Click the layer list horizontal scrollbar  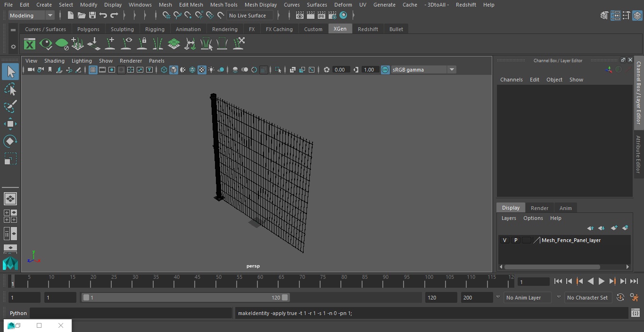pyautogui.click(x=552, y=267)
